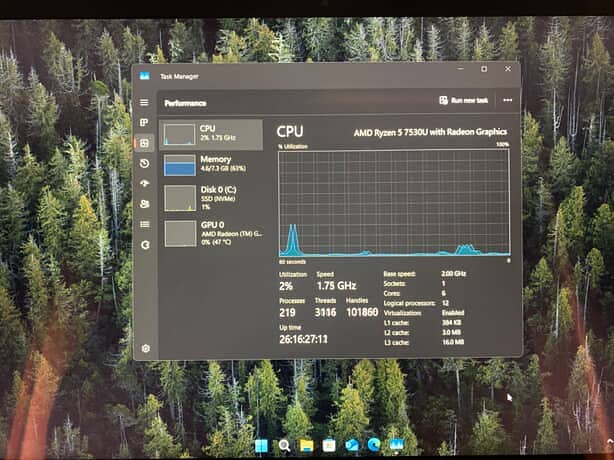
Task: Click the CPU mini graph thumbnail
Action: (x=179, y=135)
